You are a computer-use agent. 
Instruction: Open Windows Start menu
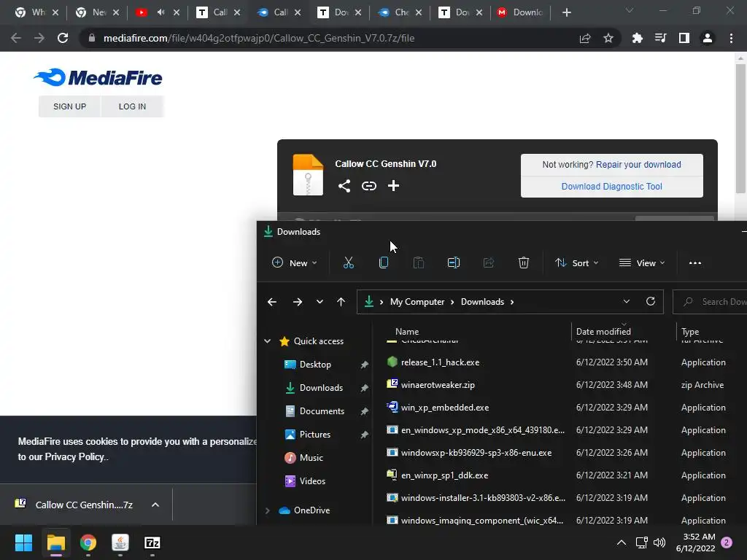tap(23, 542)
